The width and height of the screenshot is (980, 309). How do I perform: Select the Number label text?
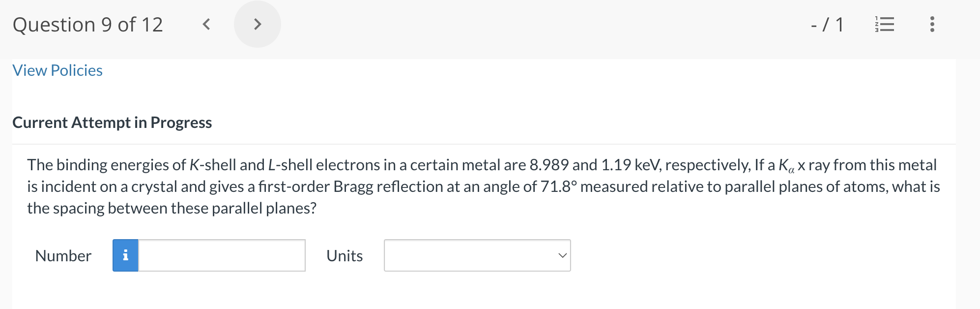(62, 255)
